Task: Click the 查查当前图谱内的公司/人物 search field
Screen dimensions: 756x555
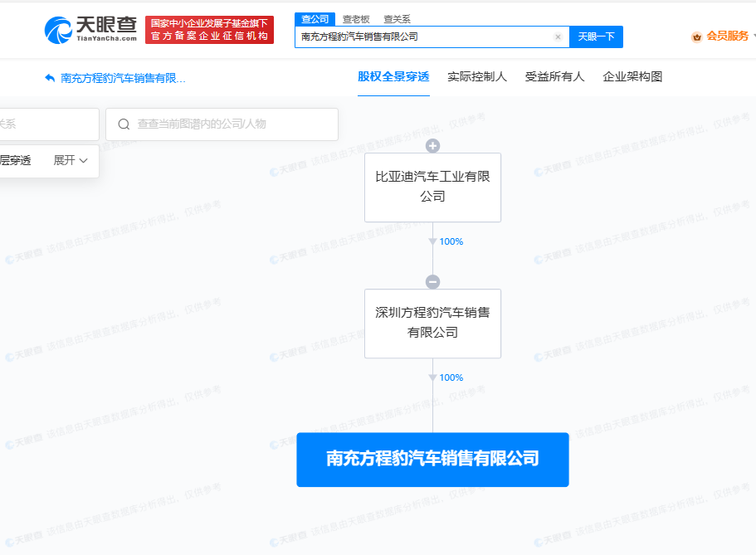Action: point(222,124)
